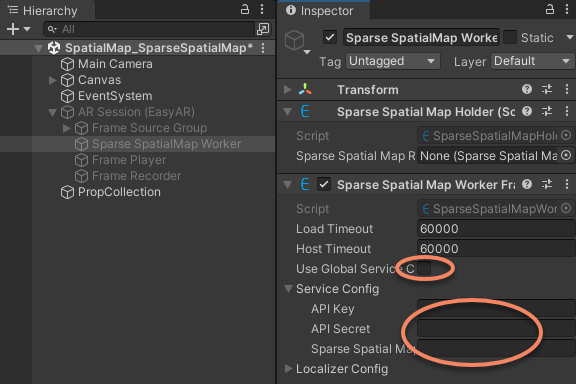Open Transform help reference icon
576x384 pixels.
pyautogui.click(x=527, y=89)
